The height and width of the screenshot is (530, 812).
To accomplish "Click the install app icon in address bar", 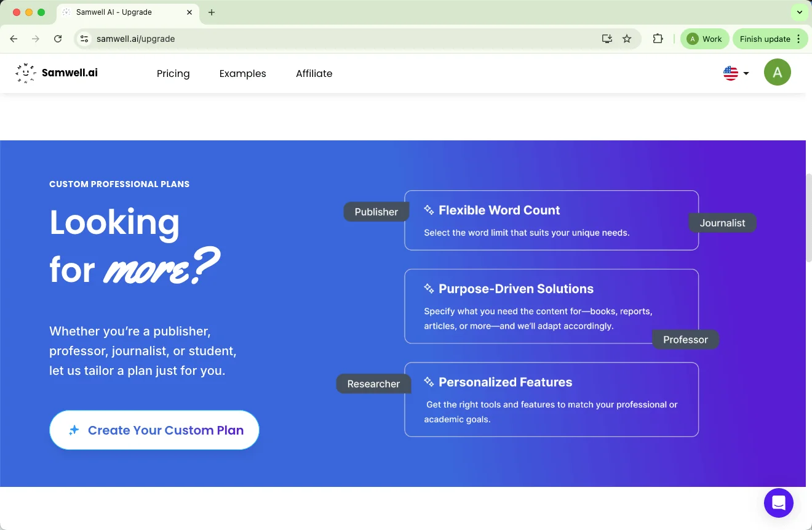I will (x=607, y=39).
